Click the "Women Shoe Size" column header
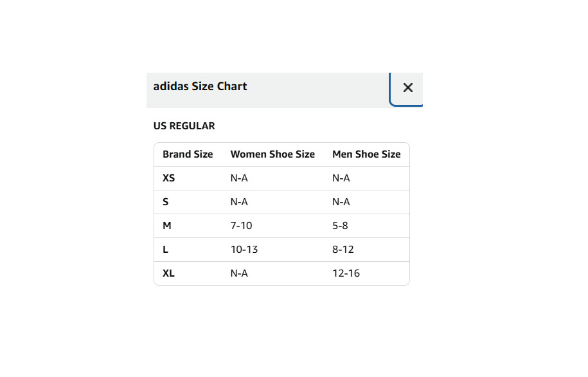588x377 pixels. point(272,154)
